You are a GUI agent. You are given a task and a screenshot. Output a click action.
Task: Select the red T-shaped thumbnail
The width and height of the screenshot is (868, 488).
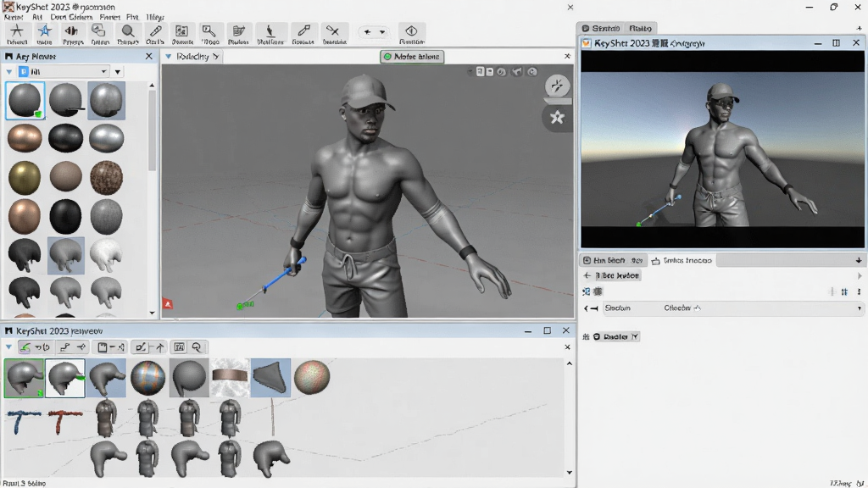tap(64, 422)
